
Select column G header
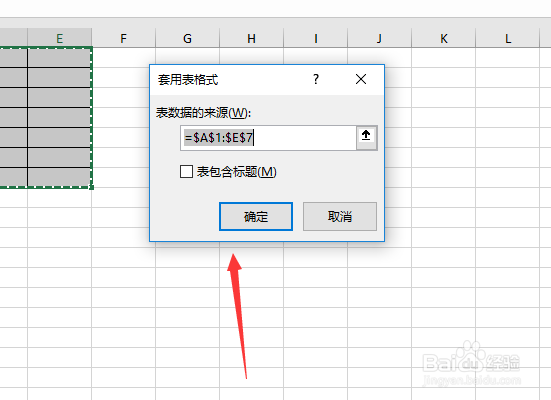point(188,38)
